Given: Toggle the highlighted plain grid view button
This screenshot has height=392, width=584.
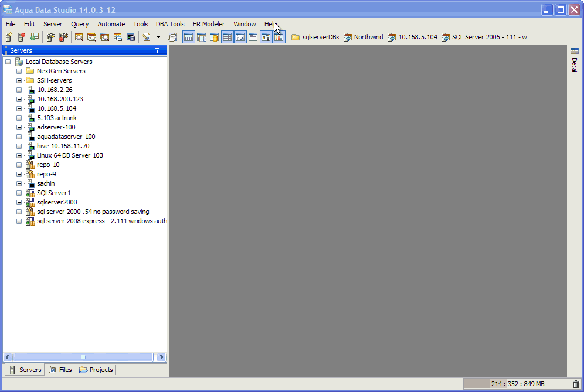Looking at the screenshot, I should click(227, 37).
